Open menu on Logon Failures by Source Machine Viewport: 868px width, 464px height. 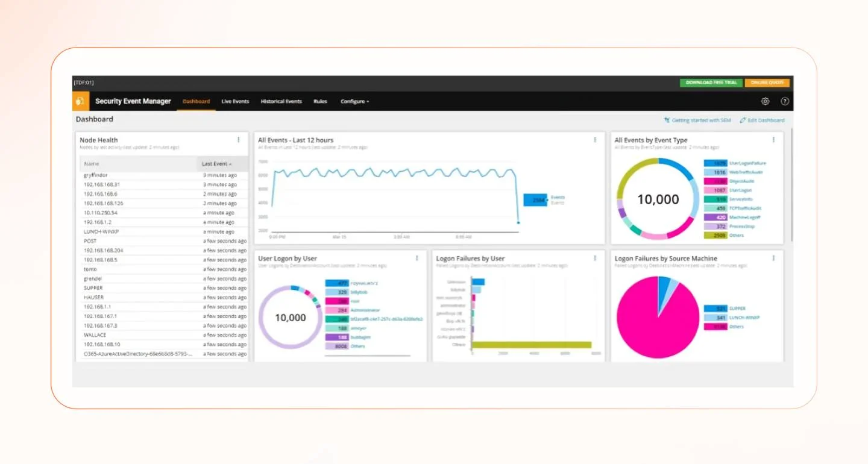[773, 257]
